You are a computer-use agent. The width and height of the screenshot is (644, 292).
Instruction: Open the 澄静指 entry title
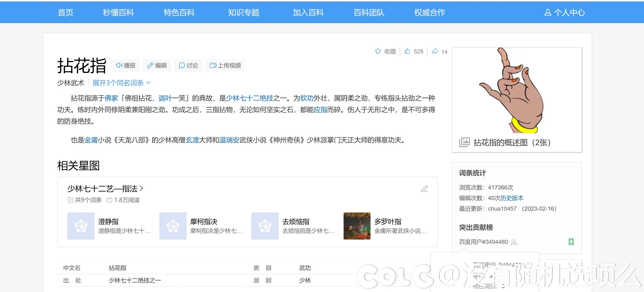point(108,221)
